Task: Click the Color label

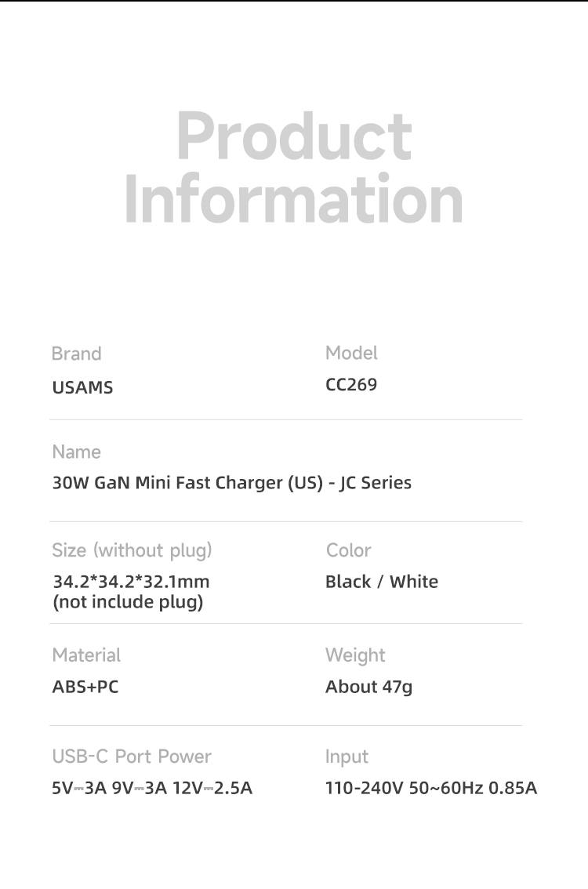Action: coord(348,550)
